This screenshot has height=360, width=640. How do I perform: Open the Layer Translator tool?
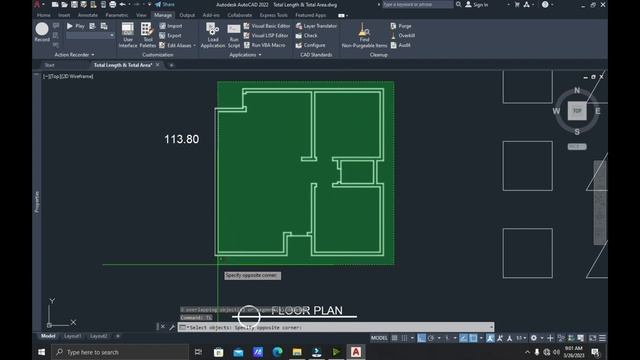pyautogui.click(x=316, y=26)
